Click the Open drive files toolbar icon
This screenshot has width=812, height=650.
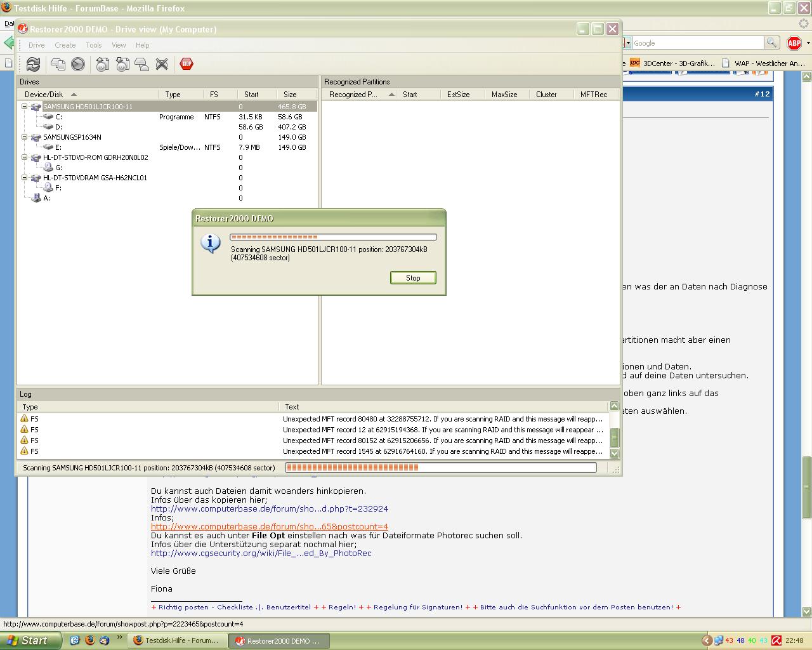[x=58, y=64]
